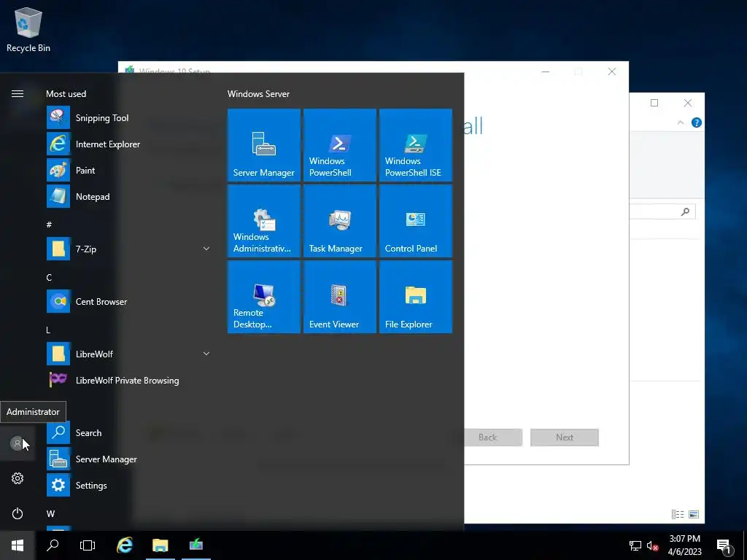Launch the Windows PowerShell ISE tile

(x=415, y=145)
